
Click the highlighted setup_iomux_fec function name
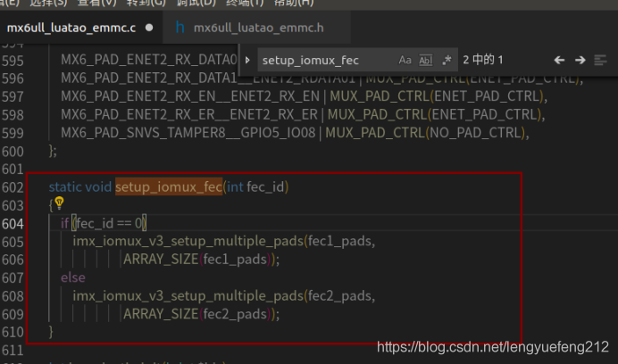point(169,186)
